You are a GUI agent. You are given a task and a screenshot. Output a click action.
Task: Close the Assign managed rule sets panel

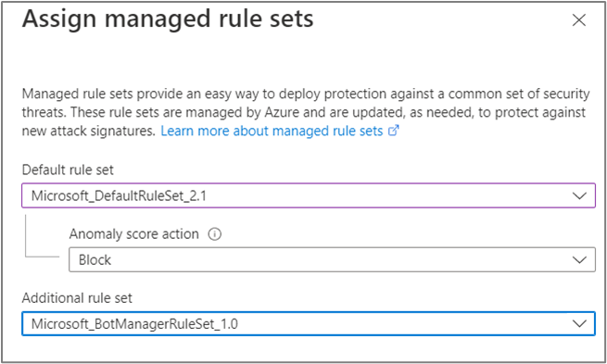click(x=579, y=20)
